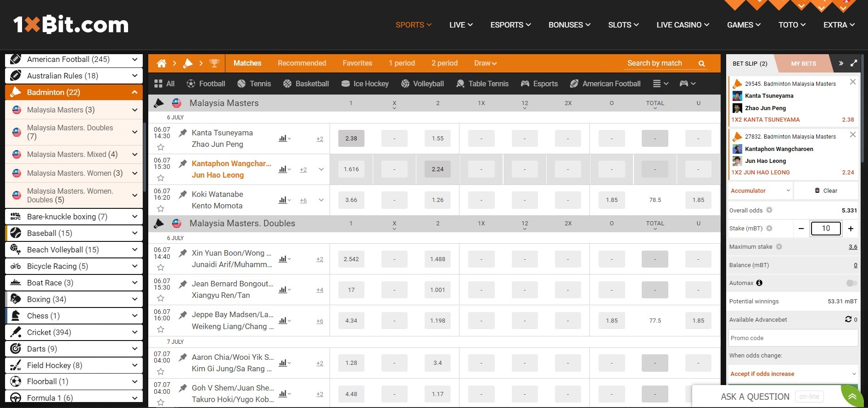The height and width of the screenshot is (408, 868).
Task: Select American Football filter in sport bar
Action: [x=605, y=84]
